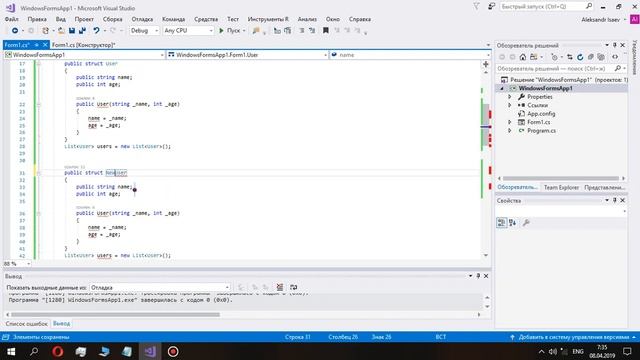The width and height of the screenshot is (640, 360).
Task: Toggle Show All Files in Solution Explorer
Action: (x=601, y=57)
